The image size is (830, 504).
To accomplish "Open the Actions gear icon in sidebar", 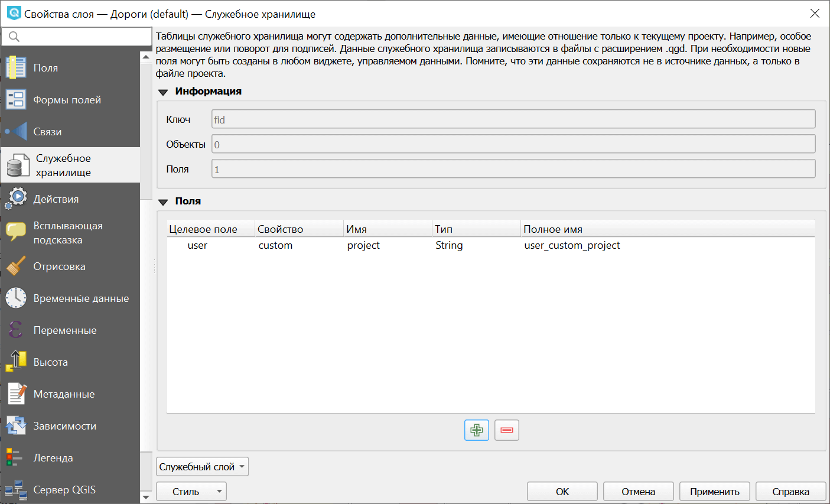I will pyautogui.click(x=16, y=199).
